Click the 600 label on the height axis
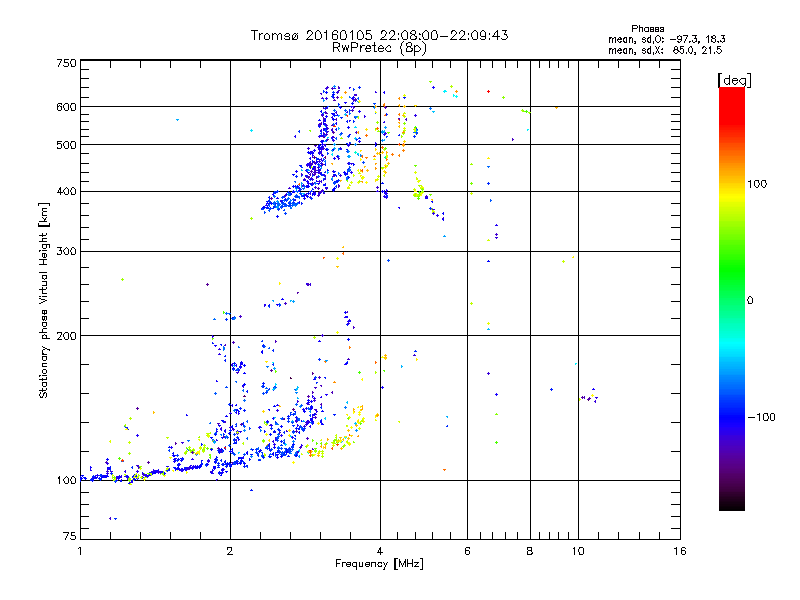The height and width of the screenshot is (600, 800). point(67,107)
